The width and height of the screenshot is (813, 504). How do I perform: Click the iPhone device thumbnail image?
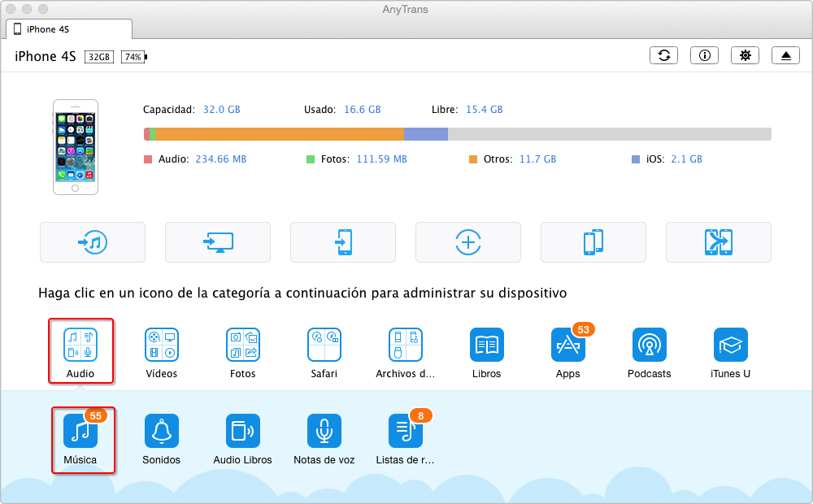(x=75, y=147)
